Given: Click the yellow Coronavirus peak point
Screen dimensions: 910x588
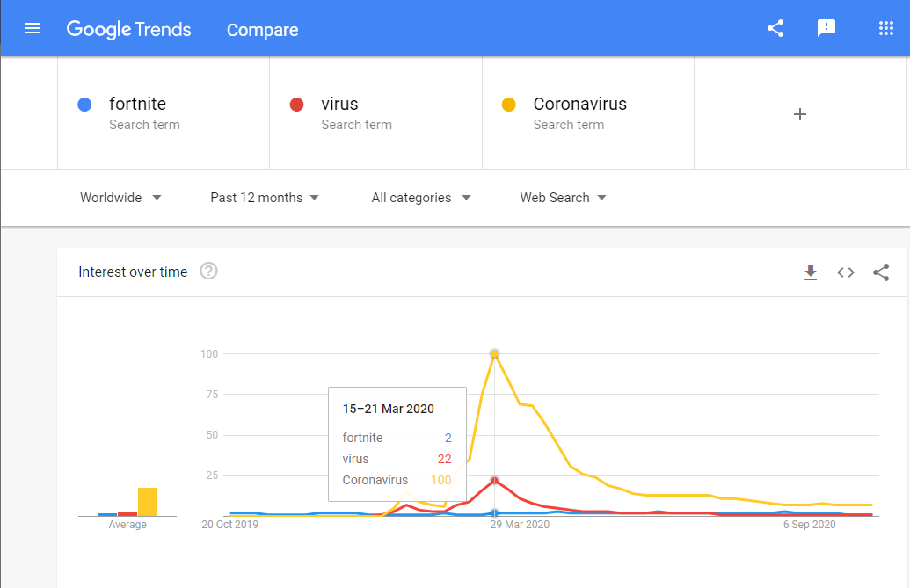Looking at the screenshot, I should (x=494, y=353).
